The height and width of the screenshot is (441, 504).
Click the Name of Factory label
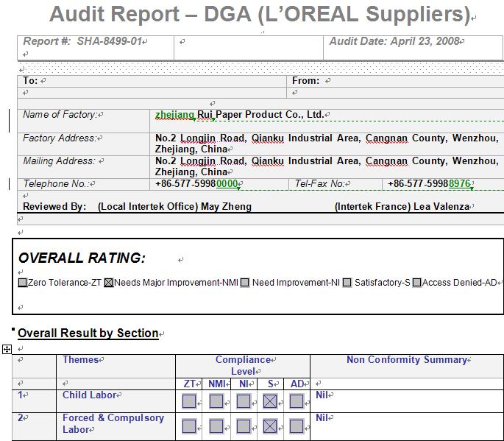(x=60, y=115)
